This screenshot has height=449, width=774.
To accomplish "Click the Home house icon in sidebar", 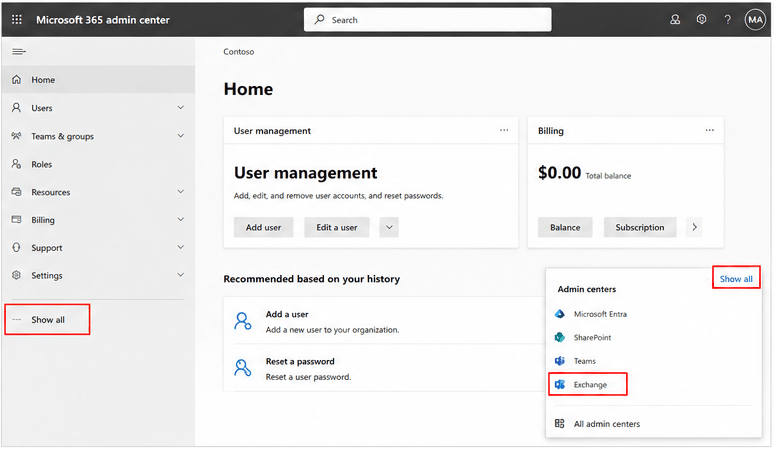I will [16, 79].
